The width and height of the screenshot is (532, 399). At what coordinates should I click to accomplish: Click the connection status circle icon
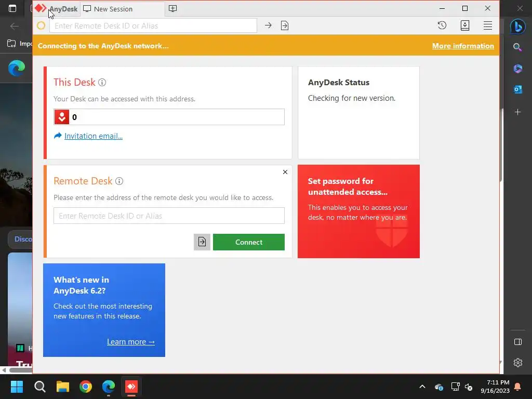(x=41, y=25)
